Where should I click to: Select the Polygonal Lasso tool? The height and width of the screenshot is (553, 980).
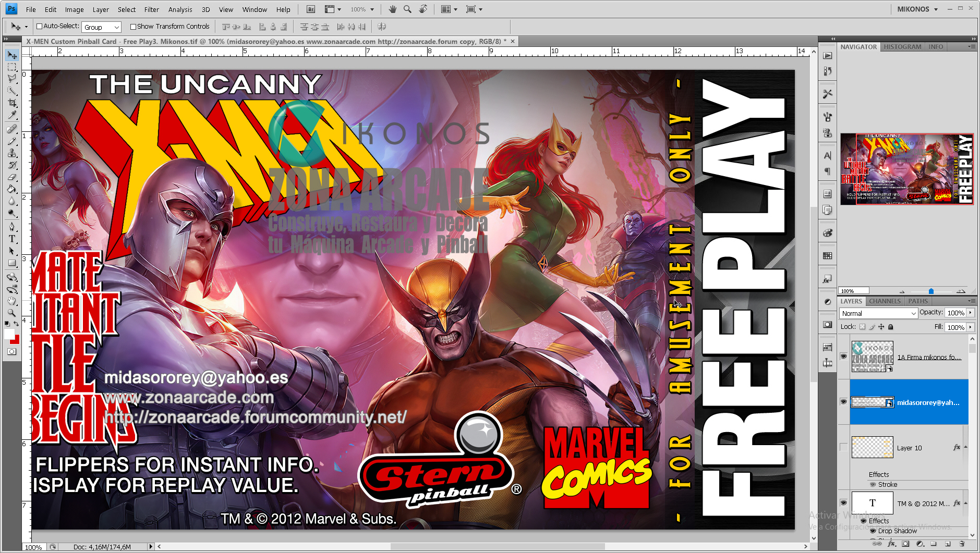[12, 79]
